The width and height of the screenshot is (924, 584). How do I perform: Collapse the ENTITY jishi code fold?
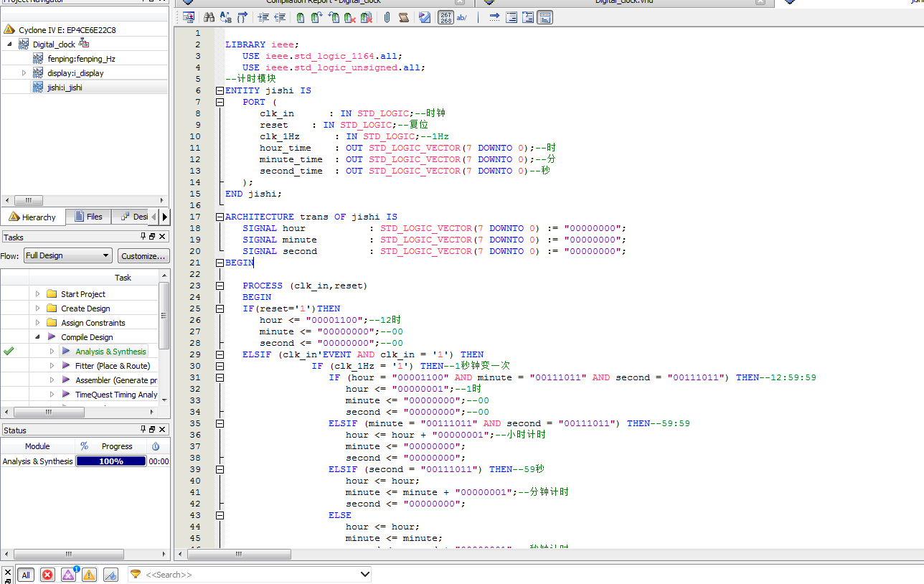click(x=220, y=90)
